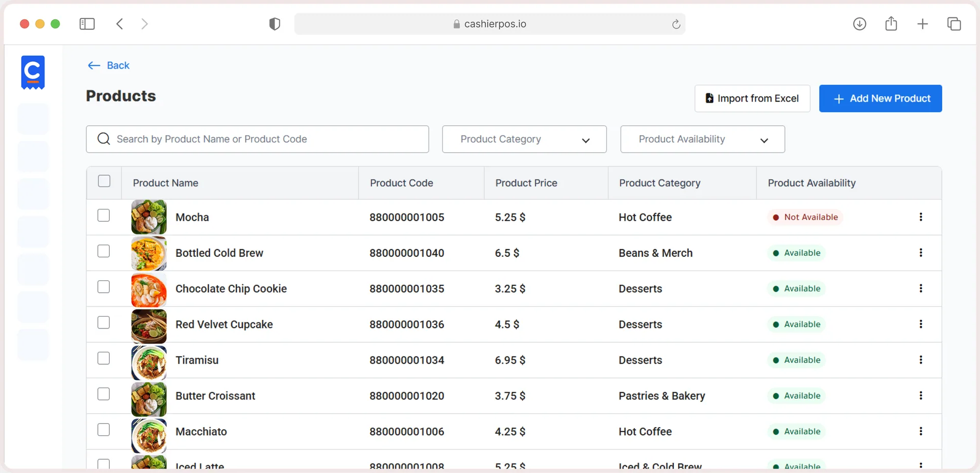The height and width of the screenshot is (473, 980).
Task: Click the Not Available status badge
Action: [805, 217]
